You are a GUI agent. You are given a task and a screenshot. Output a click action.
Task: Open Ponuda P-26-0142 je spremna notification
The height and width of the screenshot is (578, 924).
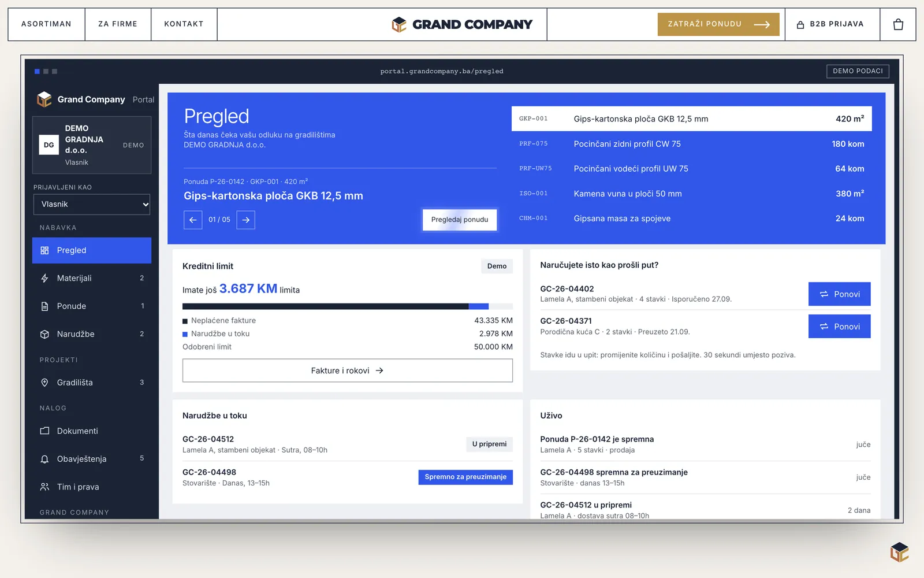click(x=705, y=444)
